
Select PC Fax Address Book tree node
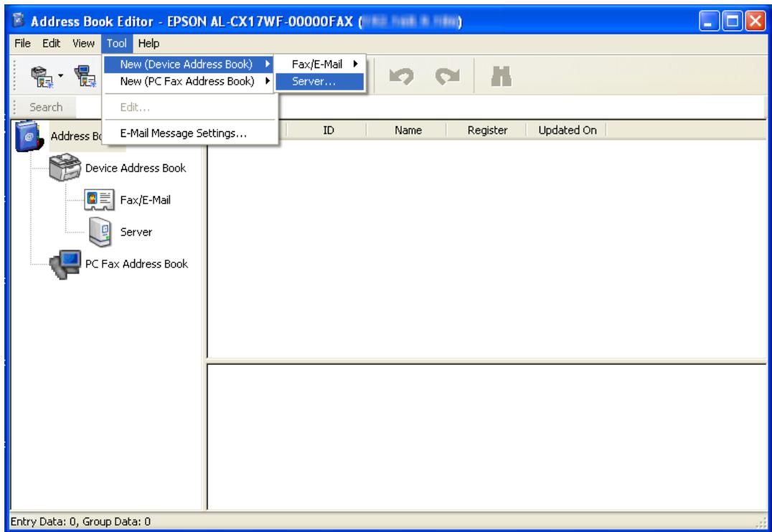coord(136,265)
